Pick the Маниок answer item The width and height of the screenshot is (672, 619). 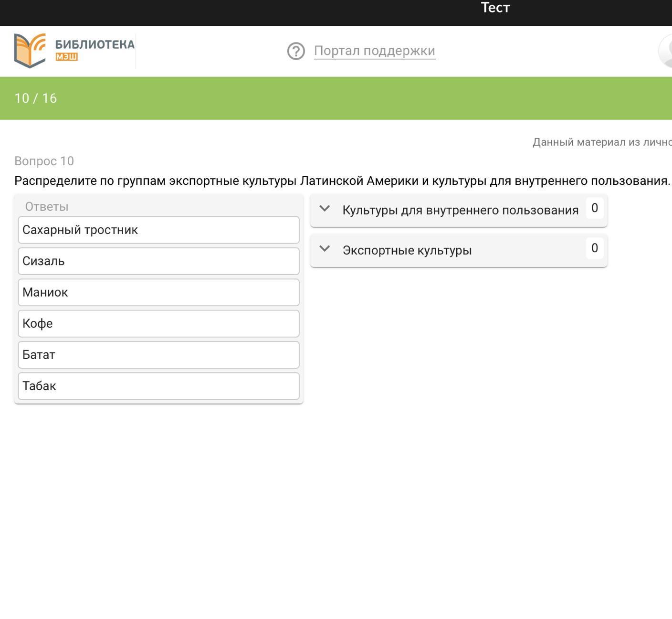158,292
